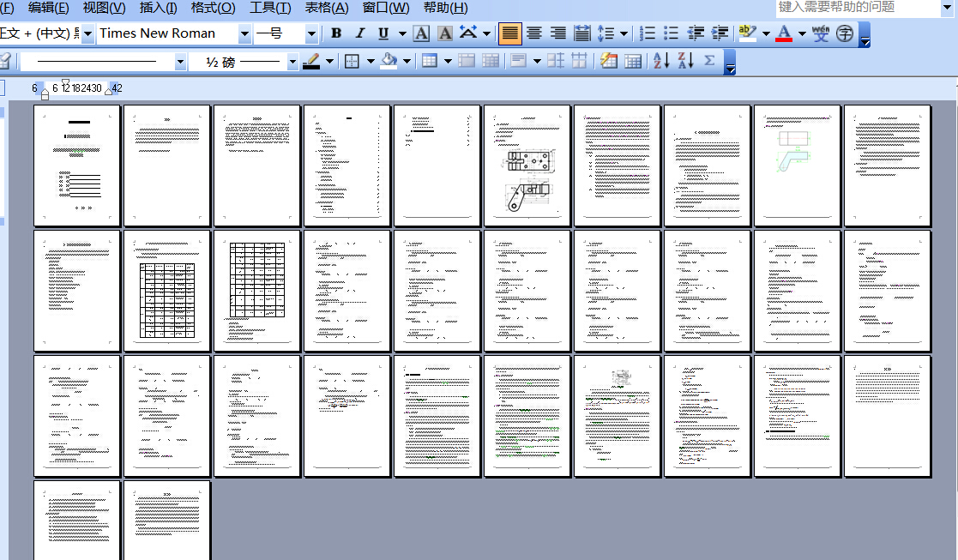Click merge cells icon
This screenshot has height=560, width=958.
coord(467,61)
